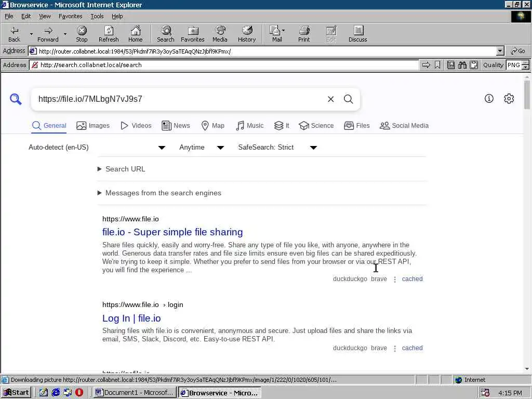Open the File menu
The image size is (532, 399).
[x=9, y=16]
